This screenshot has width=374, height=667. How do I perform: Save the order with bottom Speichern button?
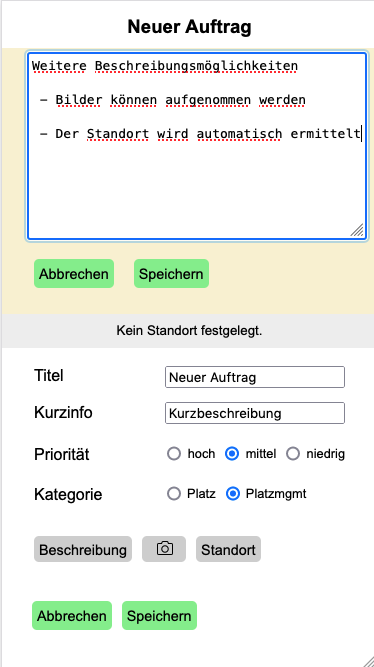[160, 616]
